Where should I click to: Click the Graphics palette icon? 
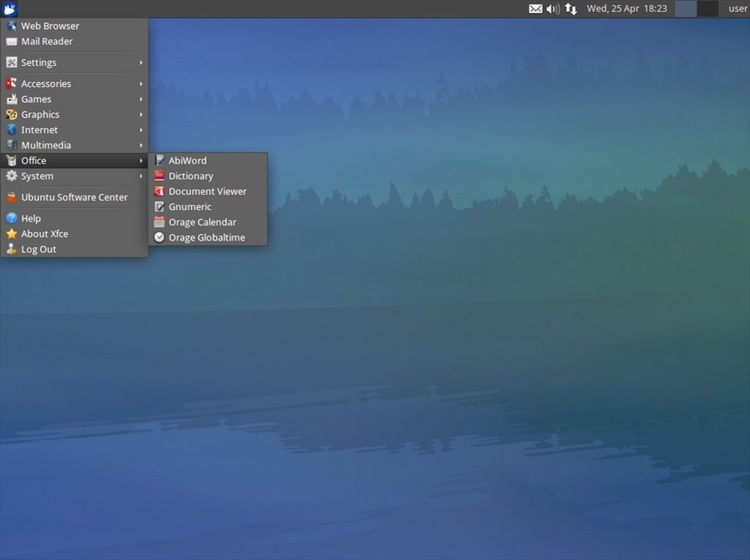(x=12, y=114)
